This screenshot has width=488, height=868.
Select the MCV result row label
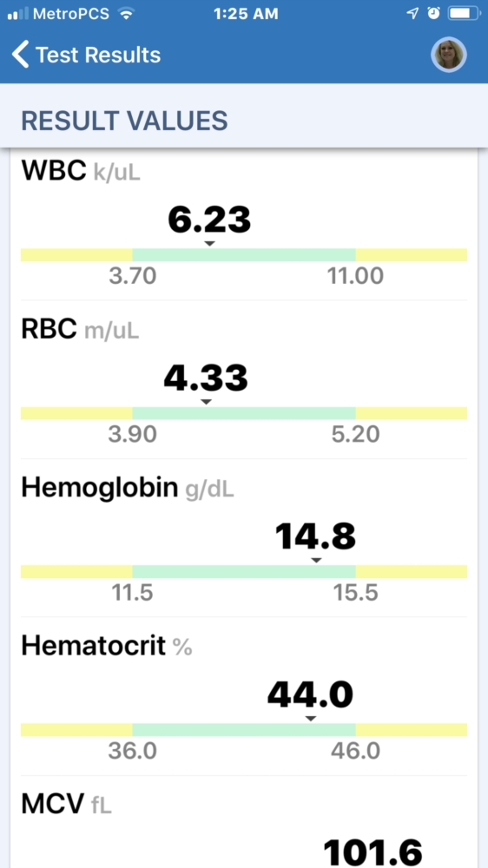(x=53, y=804)
